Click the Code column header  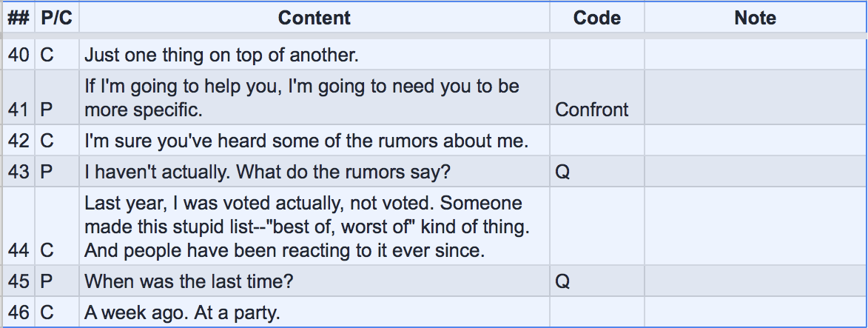click(596, 18)
